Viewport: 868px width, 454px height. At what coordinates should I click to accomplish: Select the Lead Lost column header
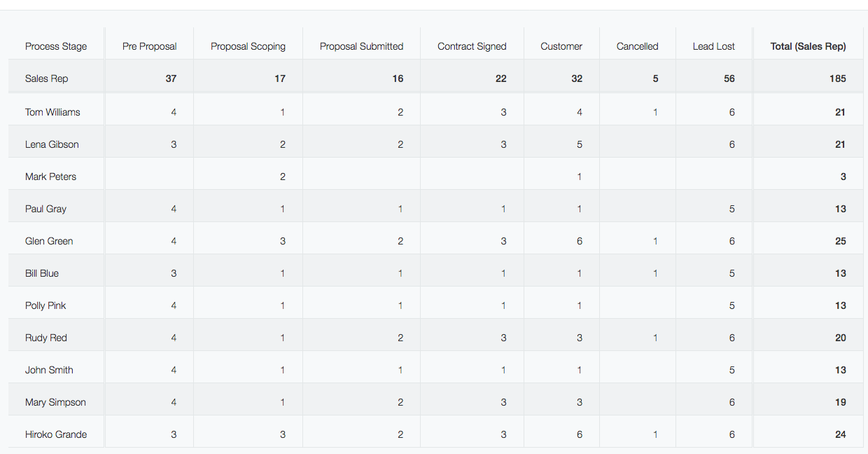(x=713, y=46)
